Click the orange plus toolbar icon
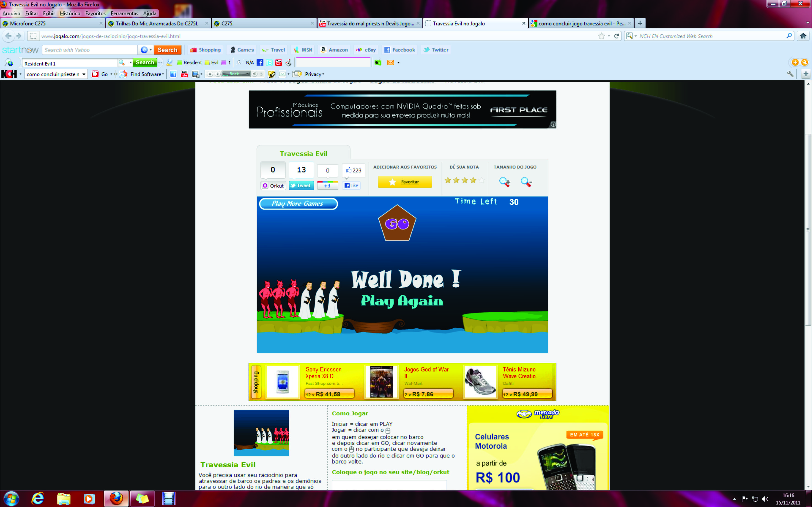 [x=795, y=62]
